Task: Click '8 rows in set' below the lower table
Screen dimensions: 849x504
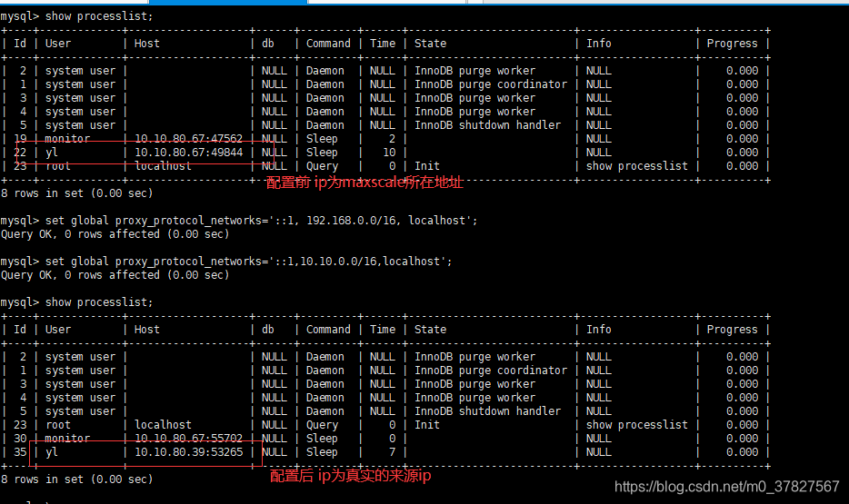Action: (x=77, y=479)
